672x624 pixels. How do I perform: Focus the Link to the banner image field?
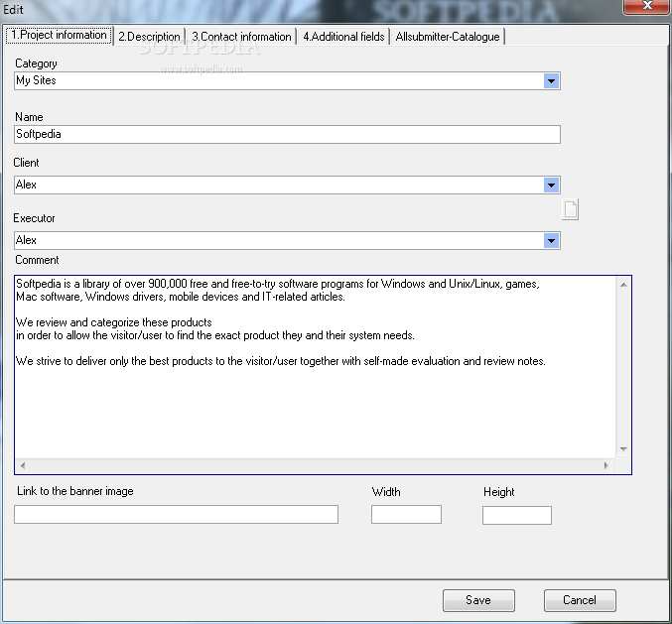(176, 514)
